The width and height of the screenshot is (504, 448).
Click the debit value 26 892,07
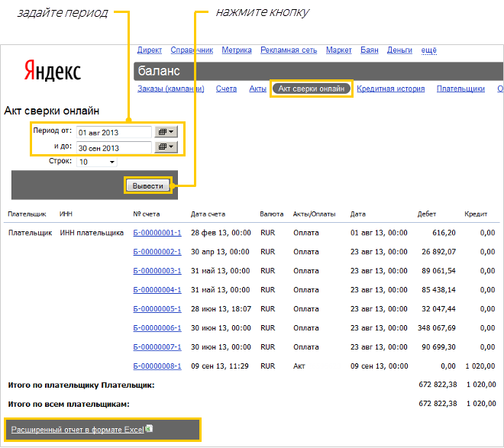click(439, 252)
